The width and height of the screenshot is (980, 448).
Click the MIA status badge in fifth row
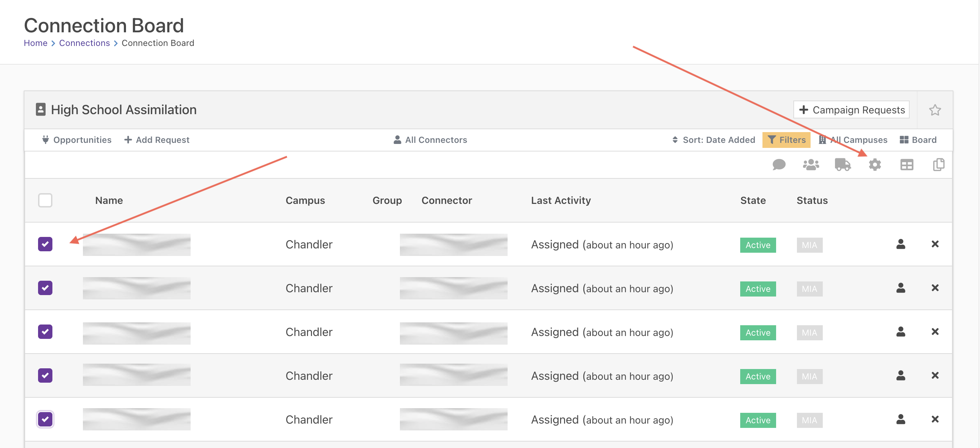pos(809,420)
